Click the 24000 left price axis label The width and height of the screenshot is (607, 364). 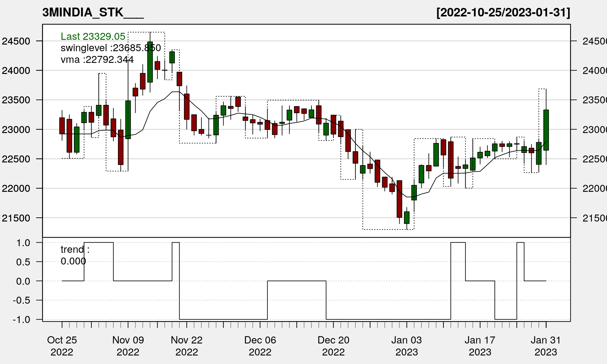16,70
